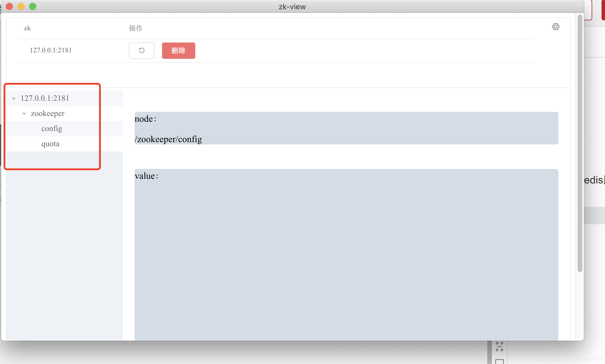This screenshot has width=605, height=364.
Task: Select the zookeeper node label
Action: pos(48,114)
